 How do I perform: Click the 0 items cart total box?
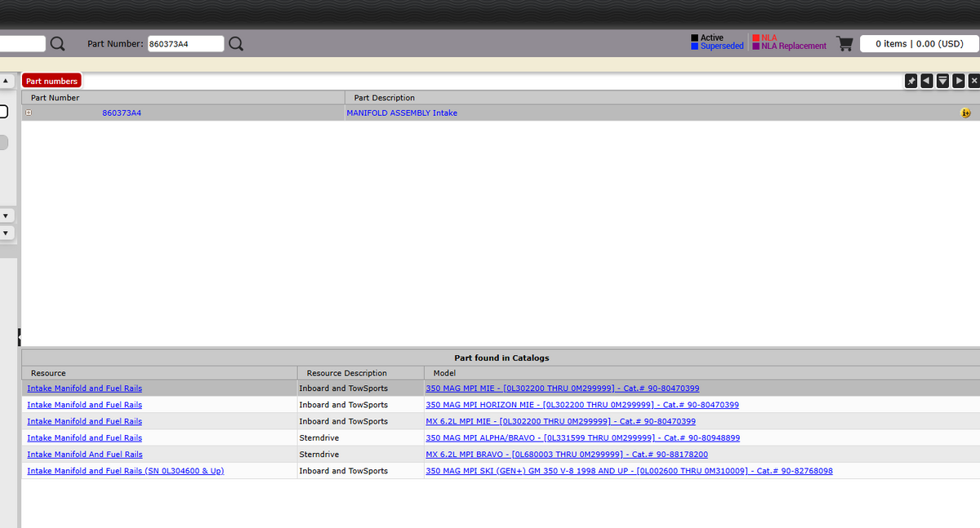[x=919, y=44]
